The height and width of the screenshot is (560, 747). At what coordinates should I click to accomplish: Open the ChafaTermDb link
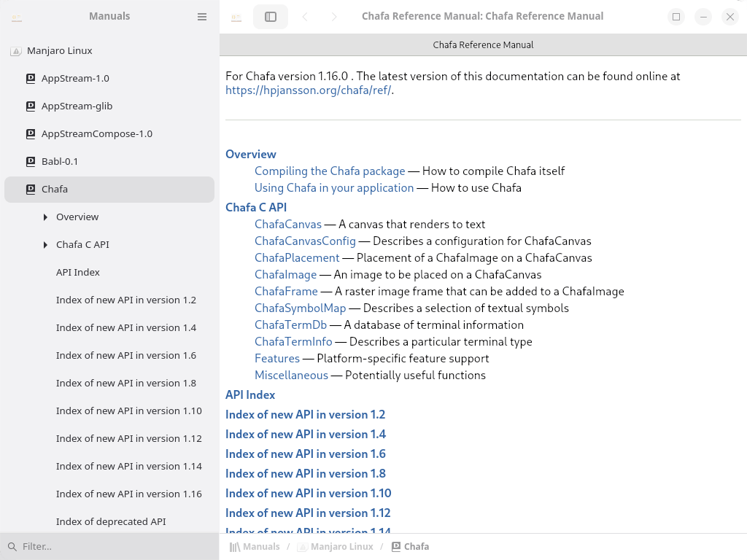pos(290,324)
